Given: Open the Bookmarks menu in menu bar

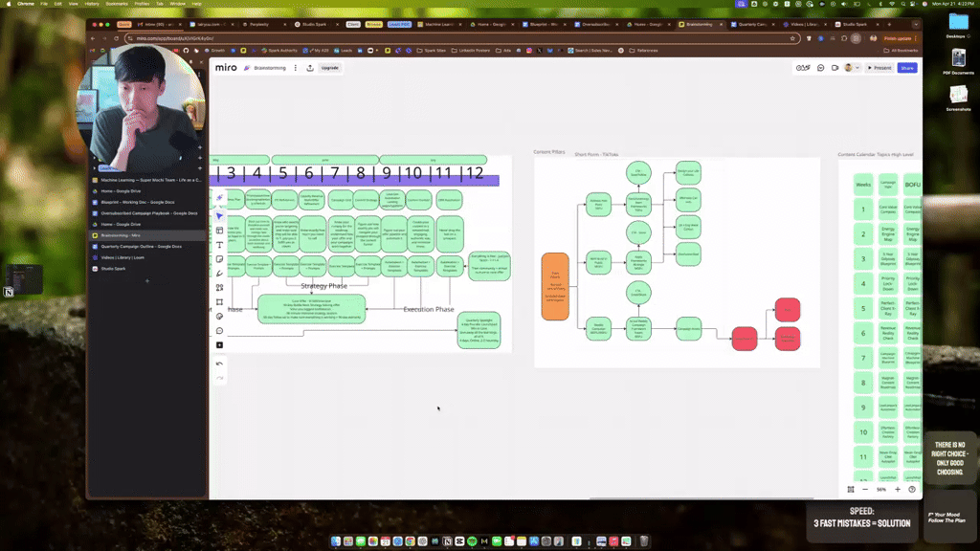Looking at the screenshot, I should (117, 4).
